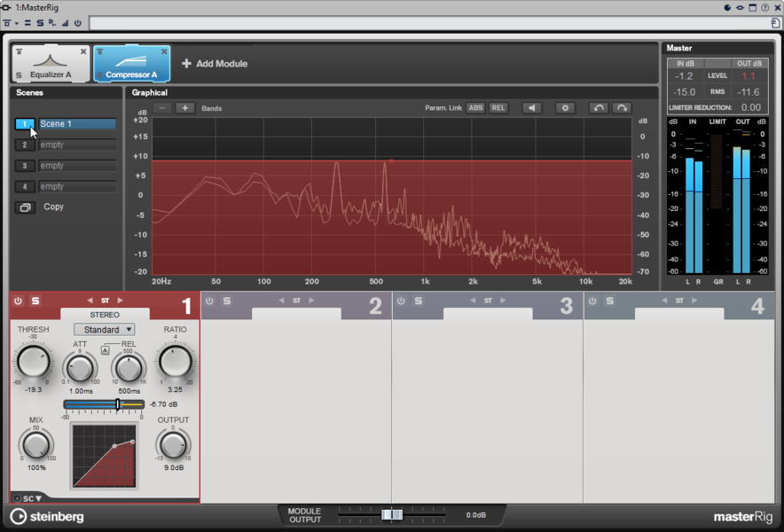Screen dimensions: 784x532
Task: Toggle band 4 power button
Action: [592, 301]
